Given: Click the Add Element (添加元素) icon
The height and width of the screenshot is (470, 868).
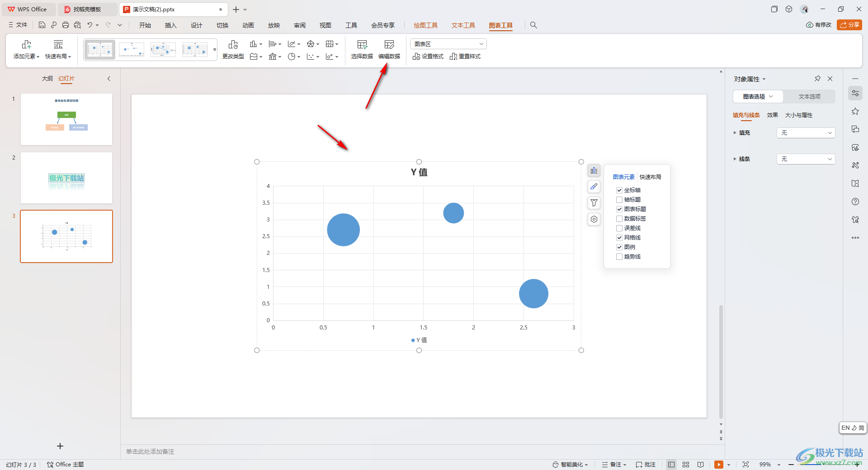Looking at the screenshot, I should pos(26,44).
